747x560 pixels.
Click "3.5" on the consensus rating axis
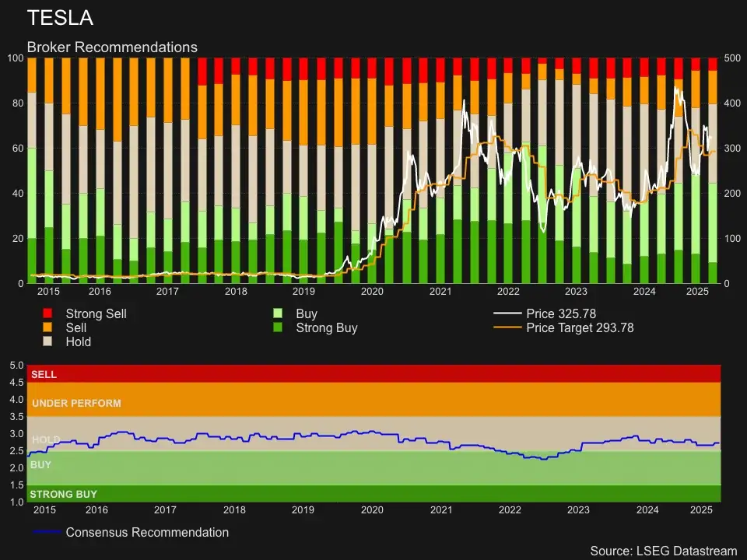[x=16, y=417]
